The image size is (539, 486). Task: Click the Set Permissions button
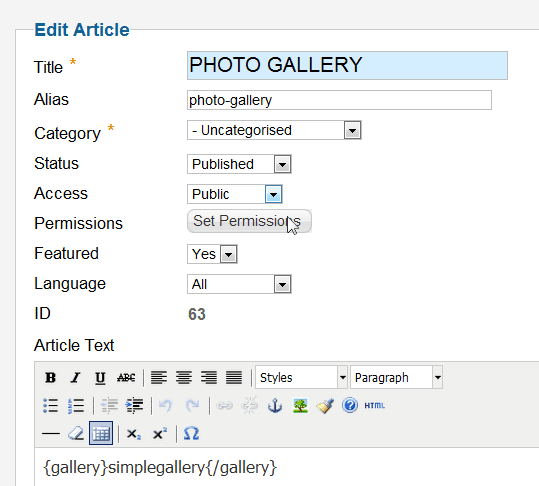pyautogui.click(x=249, y=221)
